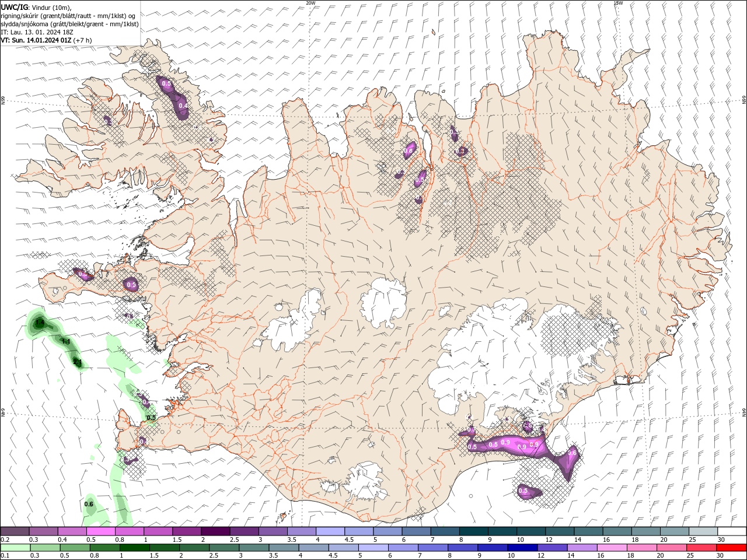Image resolution: width=747 pixels, height=560 pixels.
Task: Pick the light pink 16 swatch in rain legend
Action: click(x=612, y=548)
